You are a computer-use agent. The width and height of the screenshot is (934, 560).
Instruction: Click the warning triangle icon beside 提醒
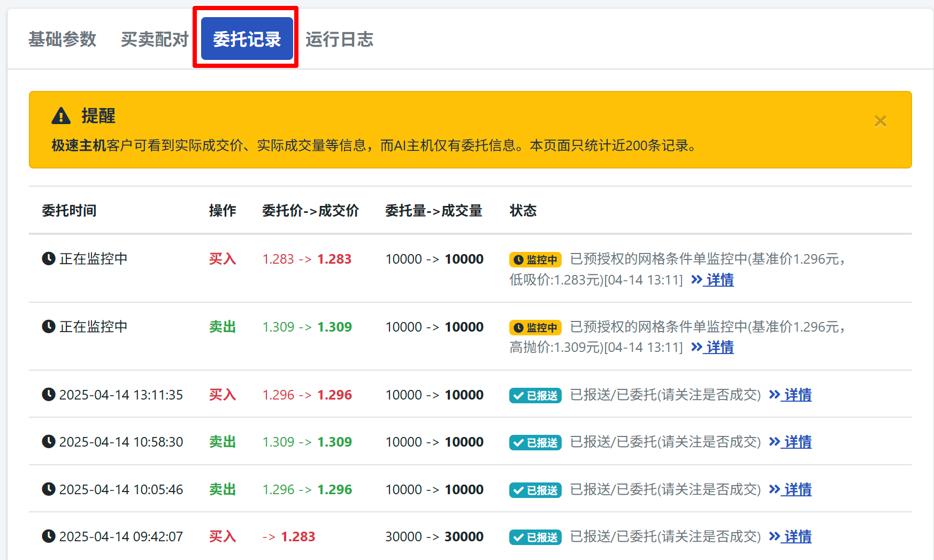pyautogui.click(x=61, y=116)
